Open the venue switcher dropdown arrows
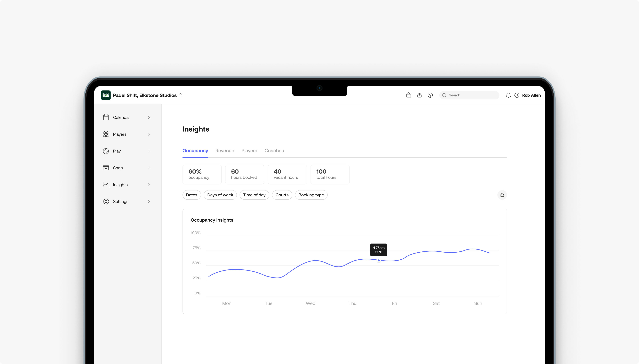 [x=181, y=95]
